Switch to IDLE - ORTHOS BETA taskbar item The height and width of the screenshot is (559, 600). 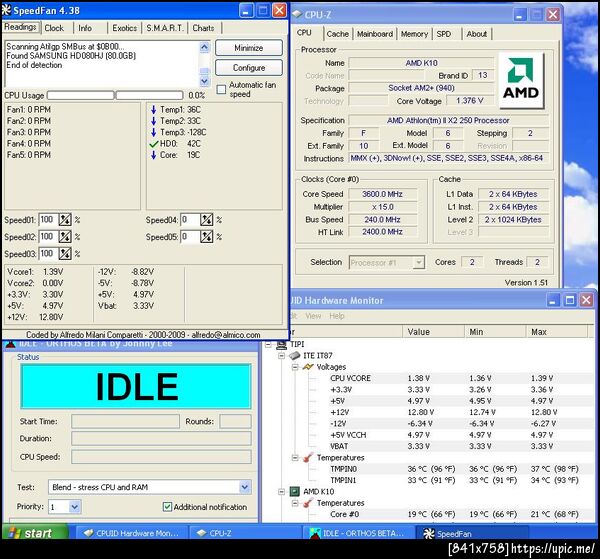[x=359, y=533]
